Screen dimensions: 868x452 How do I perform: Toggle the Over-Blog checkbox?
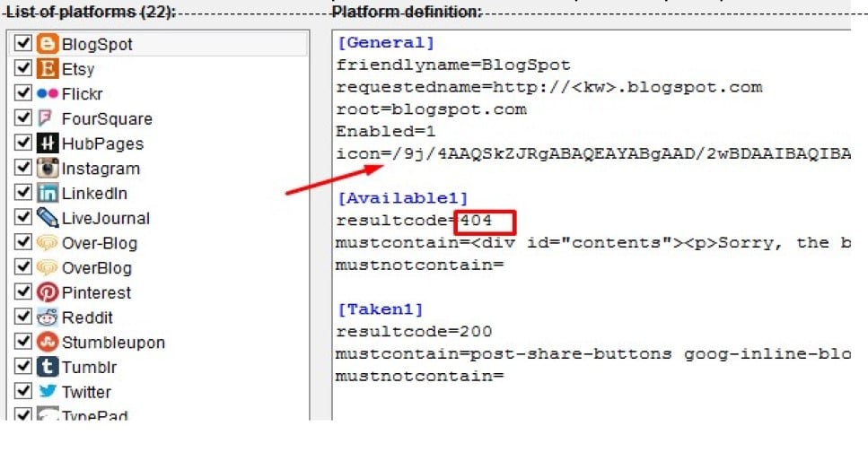point(22,242)
